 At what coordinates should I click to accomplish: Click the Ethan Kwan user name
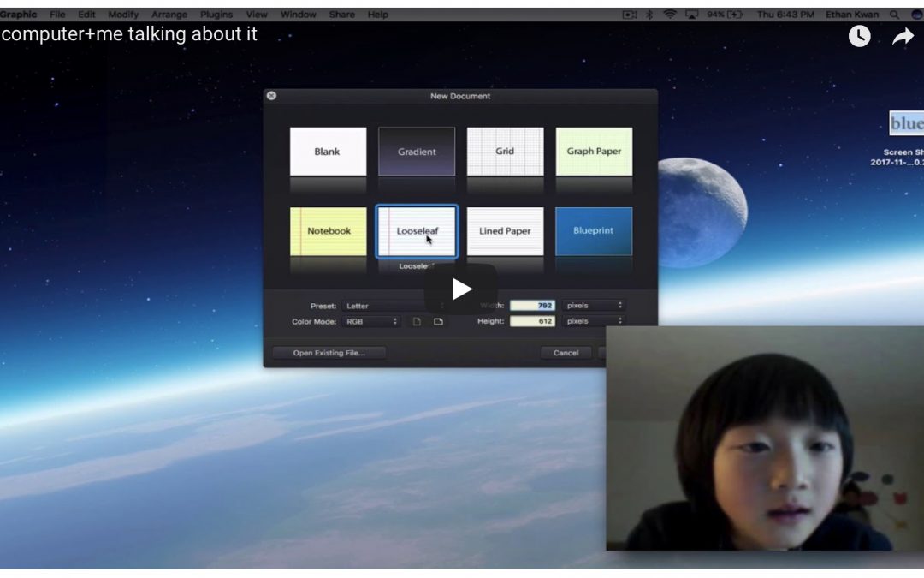(852, 15)
